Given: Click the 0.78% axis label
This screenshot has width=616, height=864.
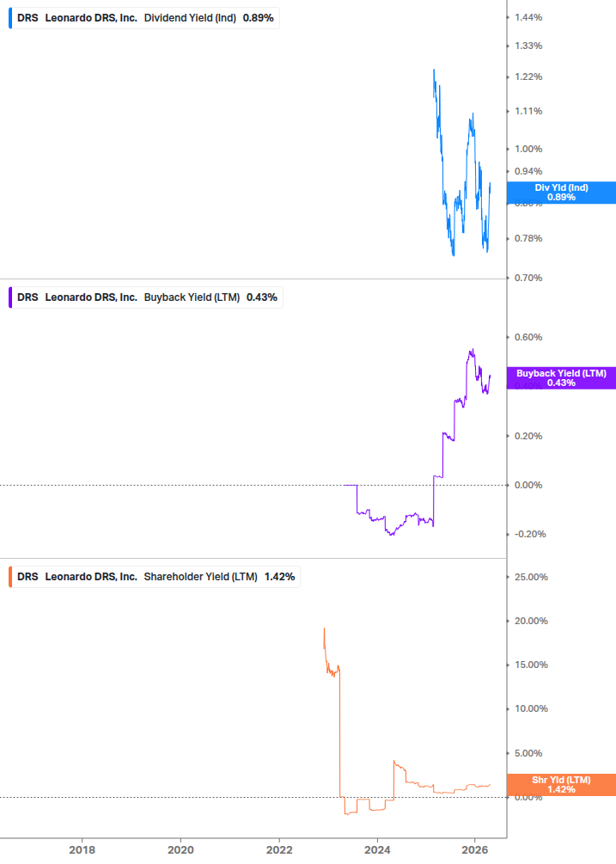Looking at the screenshot, I should [x=528, y=239].
